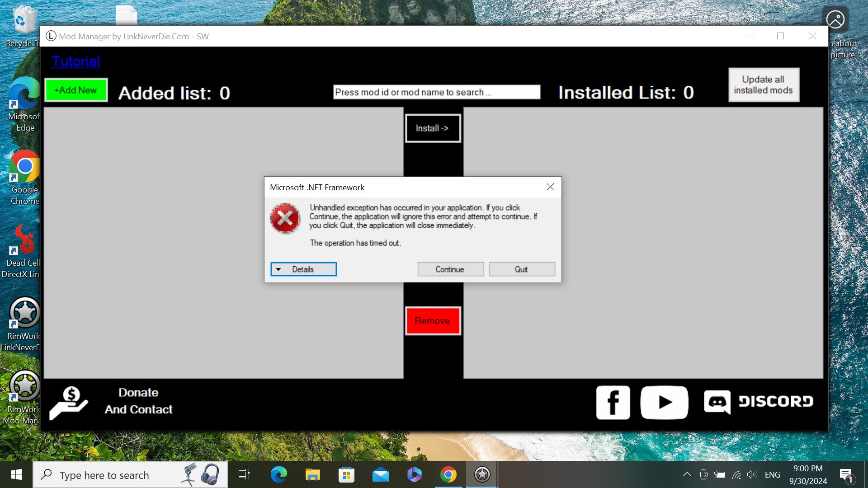
Task: Click the Facebook social media icon
Action: click(x=613, y=403)
